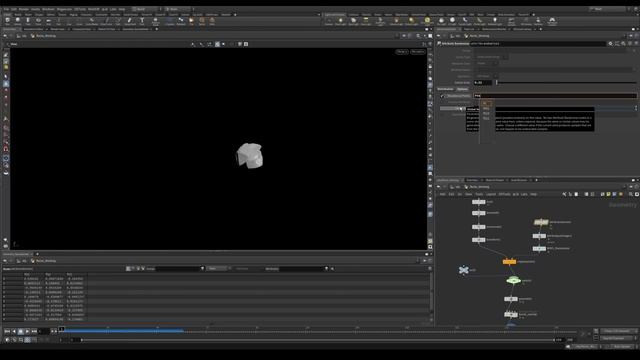The image size is (640, 360).
Task: Select the Box shelf tool
Action: (x=7, y=21)
